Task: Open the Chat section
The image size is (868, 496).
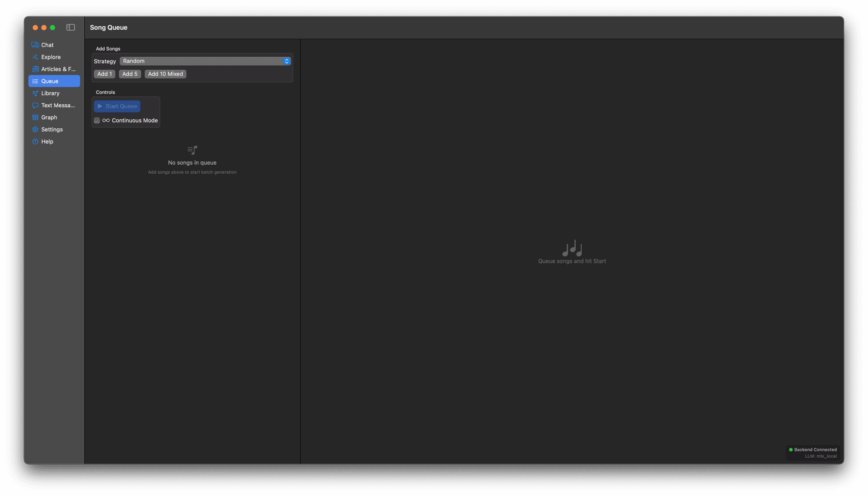Action: (54, 45)
